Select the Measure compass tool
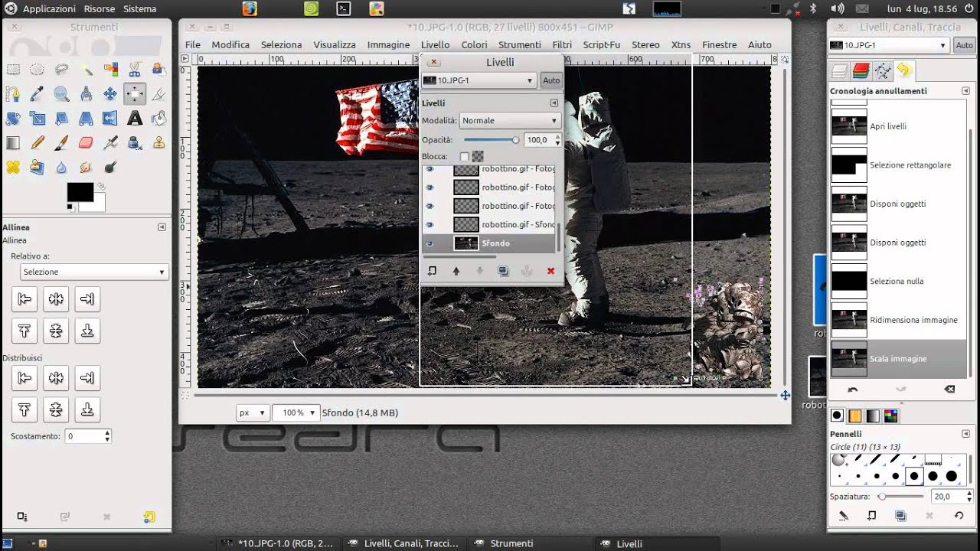980x551 pixels. pos(86,94)
